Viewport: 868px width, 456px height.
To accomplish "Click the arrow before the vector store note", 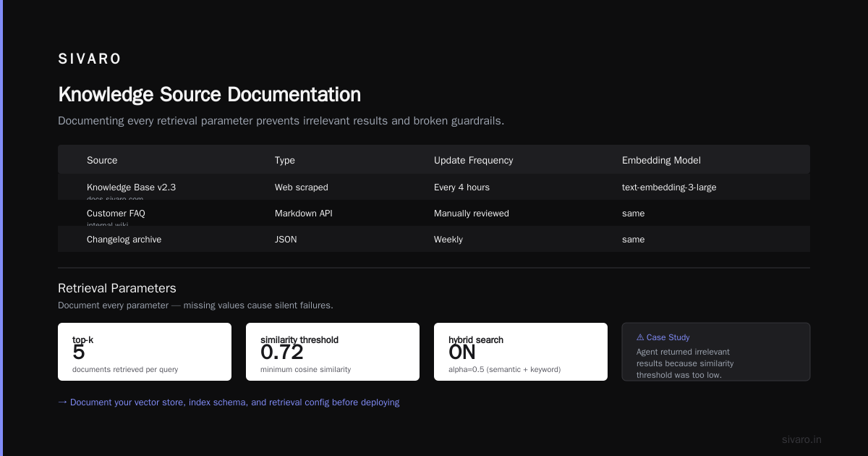I will tap(62, 402).
